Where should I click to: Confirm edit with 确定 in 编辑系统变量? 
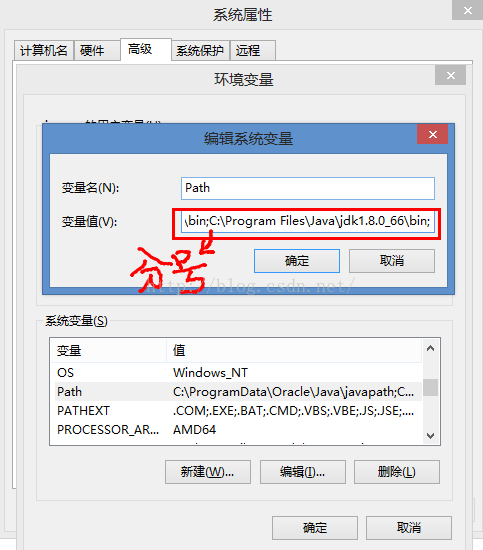point(297,261)
